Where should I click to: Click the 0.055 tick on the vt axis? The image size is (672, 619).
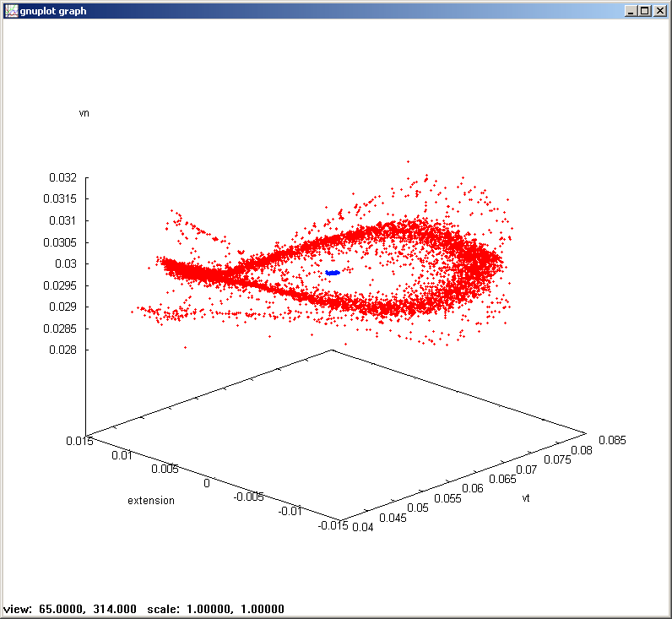(447, 498)
